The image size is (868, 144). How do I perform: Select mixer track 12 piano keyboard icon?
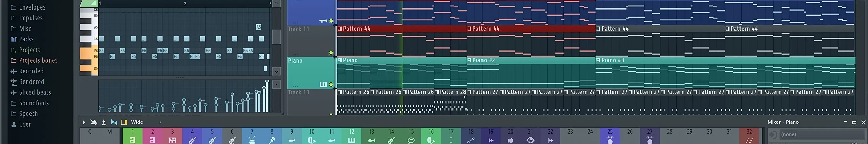[x=351, y=136]
